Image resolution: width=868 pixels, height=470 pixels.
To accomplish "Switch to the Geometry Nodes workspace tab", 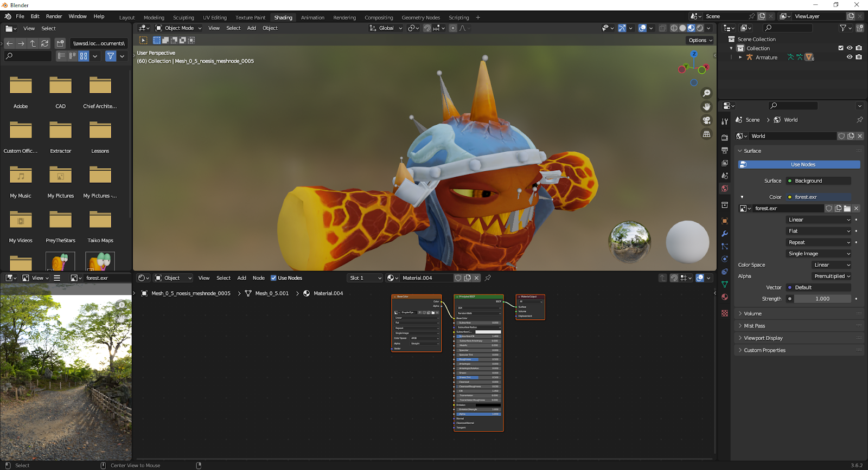I will point(421,17).
